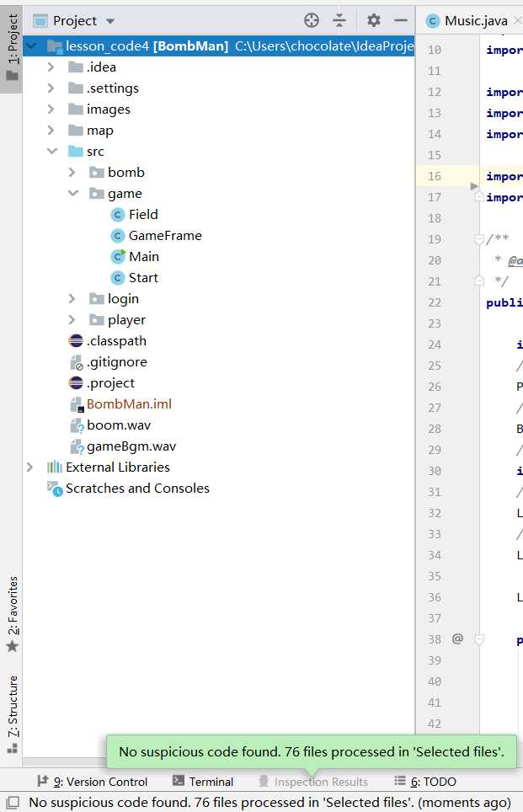Screen dimensions: 523x812
Task: Open the 6: TODO tool window
Action: (425, 782)
